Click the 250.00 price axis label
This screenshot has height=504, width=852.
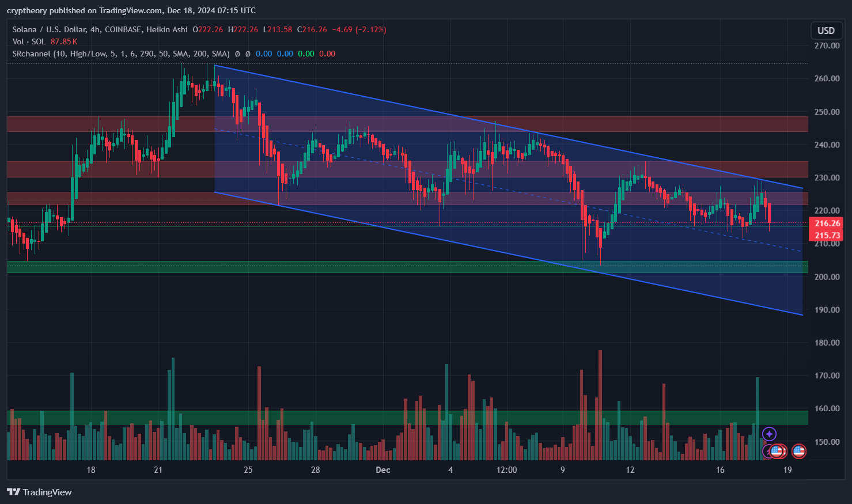[827, 112]
